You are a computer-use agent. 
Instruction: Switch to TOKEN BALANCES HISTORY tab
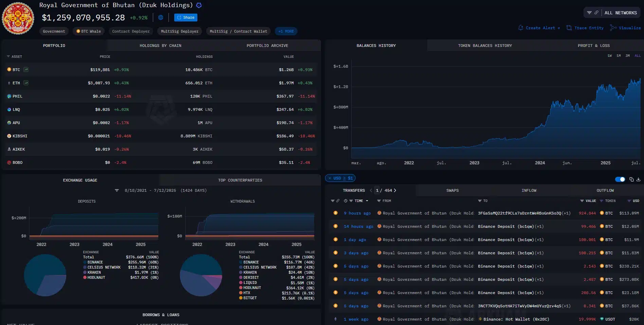click(485, 46)
